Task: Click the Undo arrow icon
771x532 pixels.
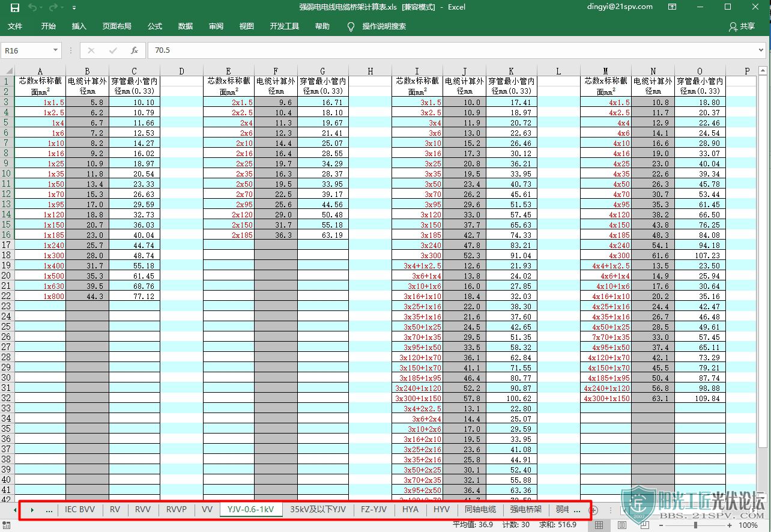Action: 32,7
